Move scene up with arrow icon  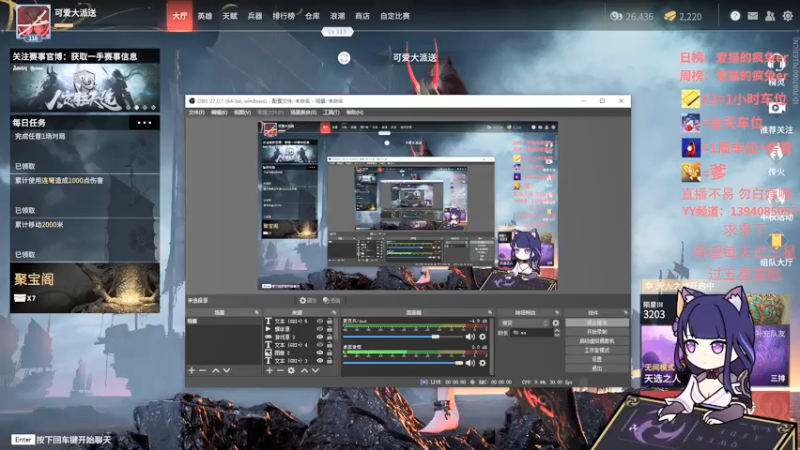(215, 370)
